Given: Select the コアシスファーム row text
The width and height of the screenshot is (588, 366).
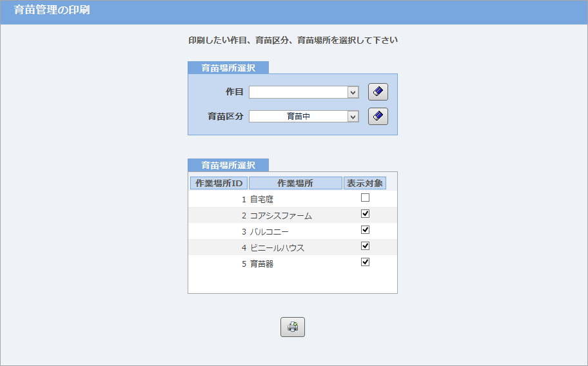Looking at the screenshot, I should click(281, 215).
